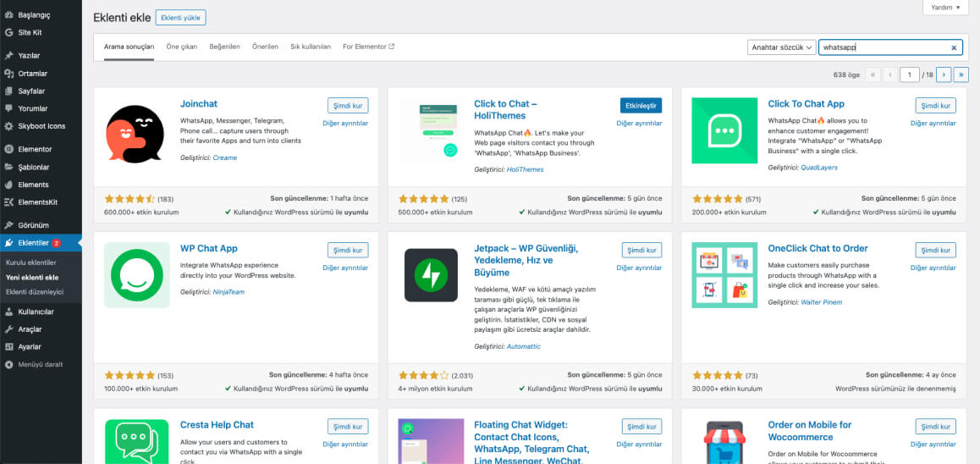Viewport: 980px width, 464px height.
Task: Jump to last results page arrow
Action: [961, 75]
